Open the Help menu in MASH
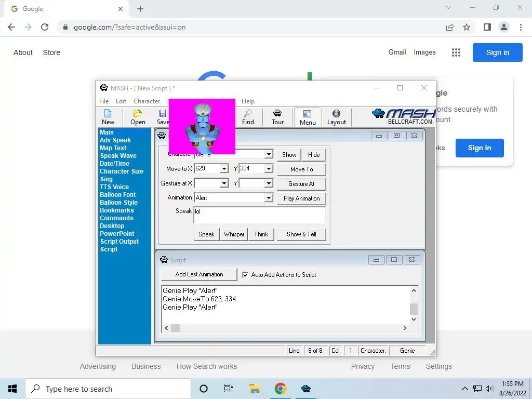532x399 pixels. click(248, 101)
